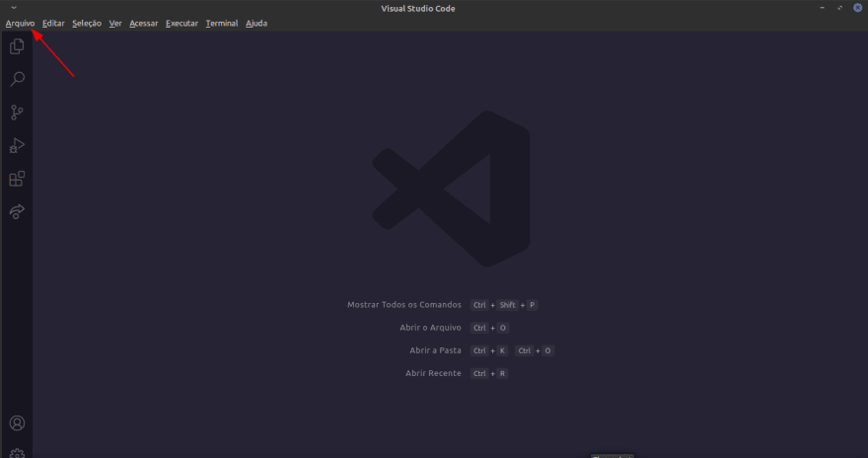Screen dimensions: 868x458
Task: Open the Manage gear icon
Action: click(17, 453)
